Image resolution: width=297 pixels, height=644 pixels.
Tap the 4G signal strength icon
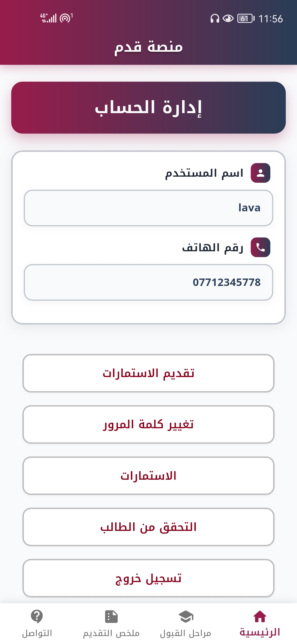tap(48, 18)
